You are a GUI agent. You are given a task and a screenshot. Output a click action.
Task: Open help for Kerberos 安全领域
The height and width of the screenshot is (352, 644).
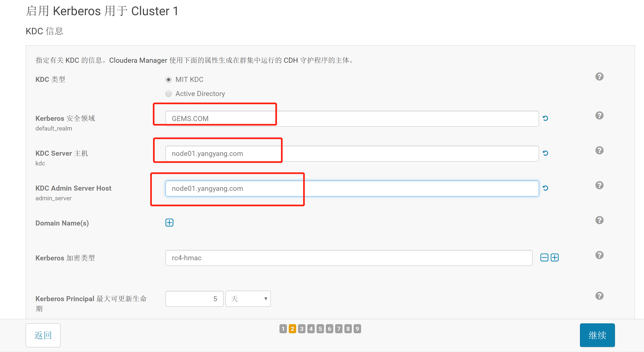tap(599, 116)
